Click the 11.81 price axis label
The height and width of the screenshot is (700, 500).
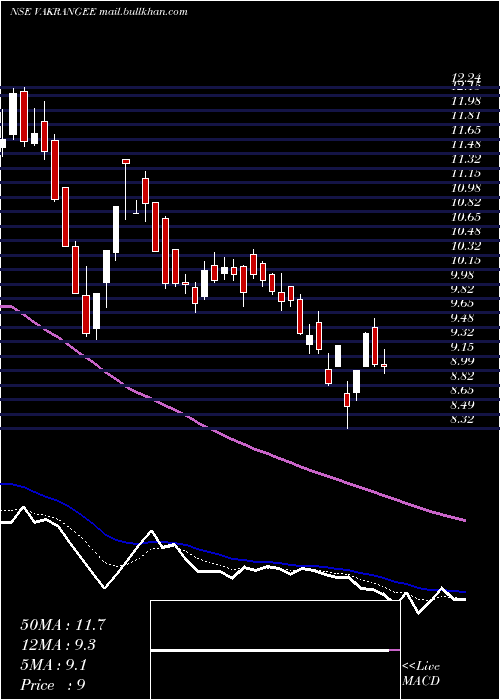[x=467, y=116]
